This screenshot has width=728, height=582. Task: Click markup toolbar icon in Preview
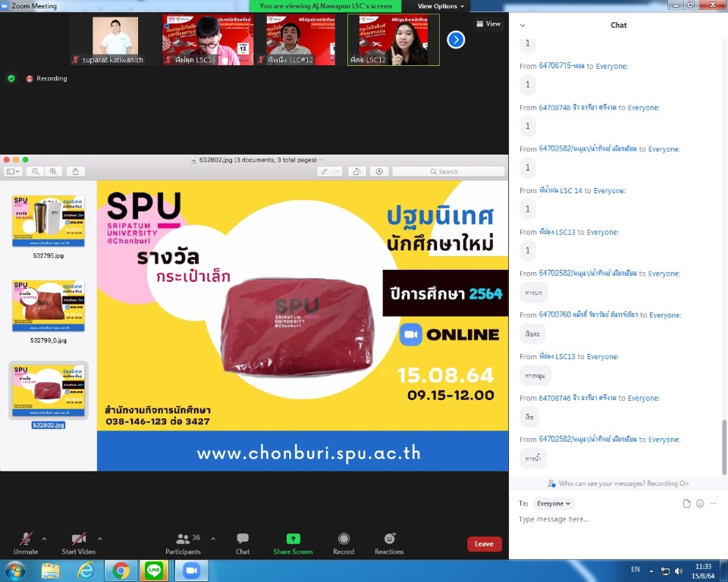[379, 172]
